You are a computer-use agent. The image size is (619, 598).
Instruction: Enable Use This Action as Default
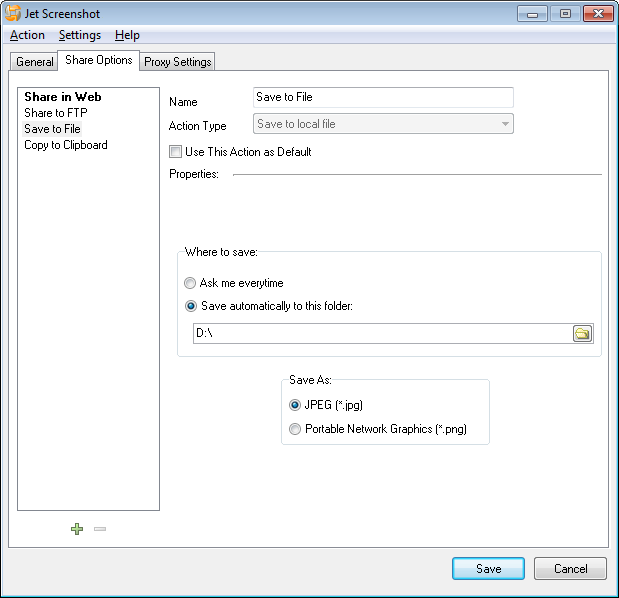[176, 152]
